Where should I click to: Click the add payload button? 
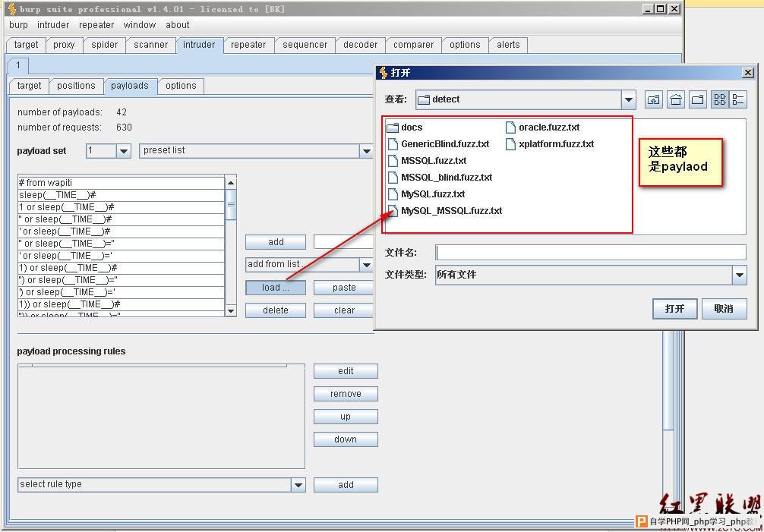[275, 242]
